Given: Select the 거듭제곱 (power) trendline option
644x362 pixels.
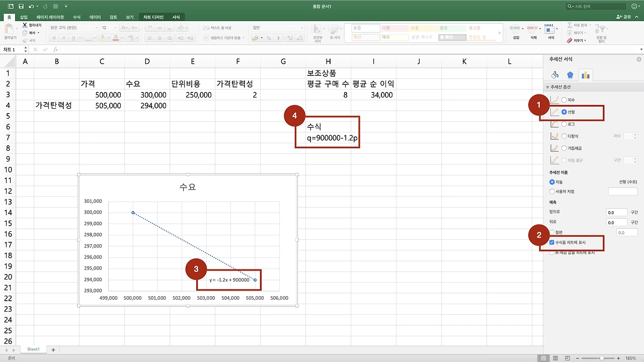Looking at the screenshot, I should 564,148.
